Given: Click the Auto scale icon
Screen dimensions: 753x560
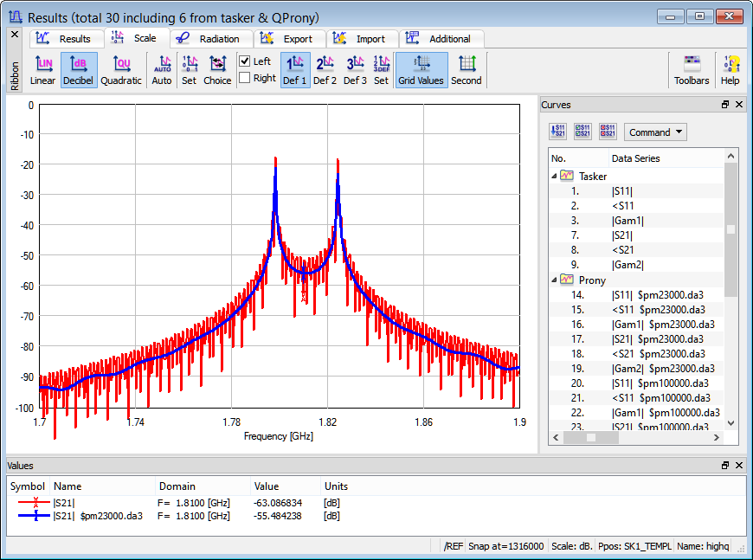Looking at the screenshot, I should pos(162,70).
